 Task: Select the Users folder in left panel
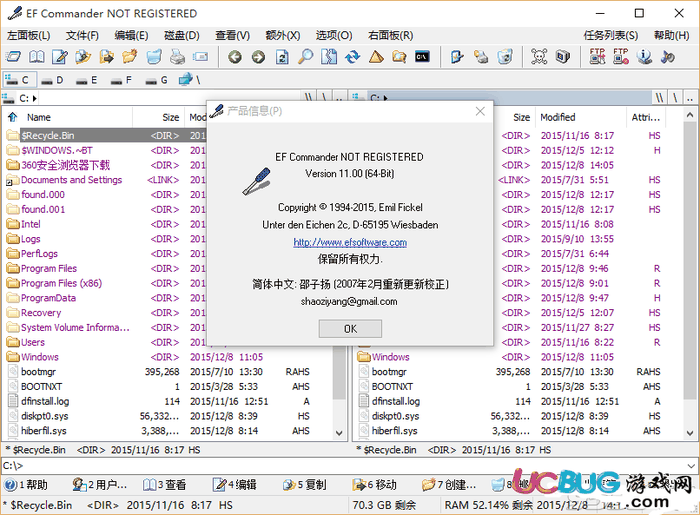tap(33, 342)
